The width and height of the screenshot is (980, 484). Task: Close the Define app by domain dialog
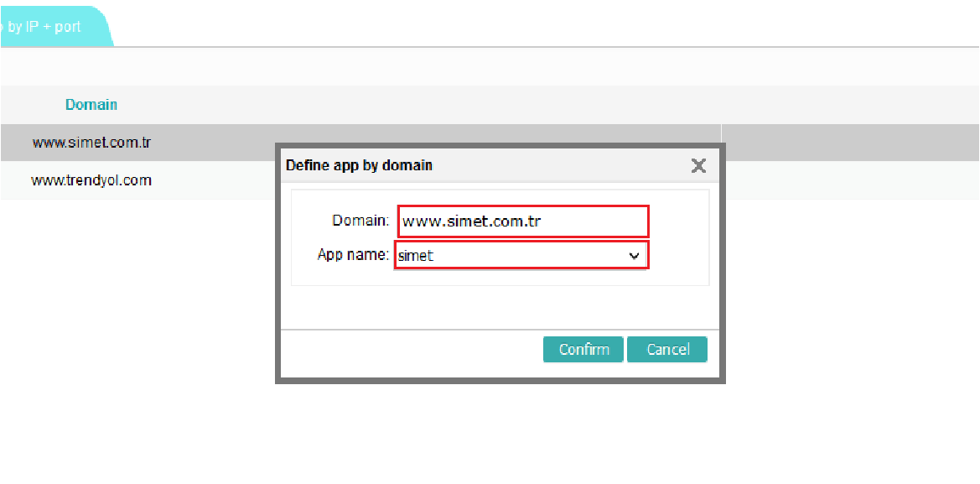pyautogui.click(x=697, y=165)
